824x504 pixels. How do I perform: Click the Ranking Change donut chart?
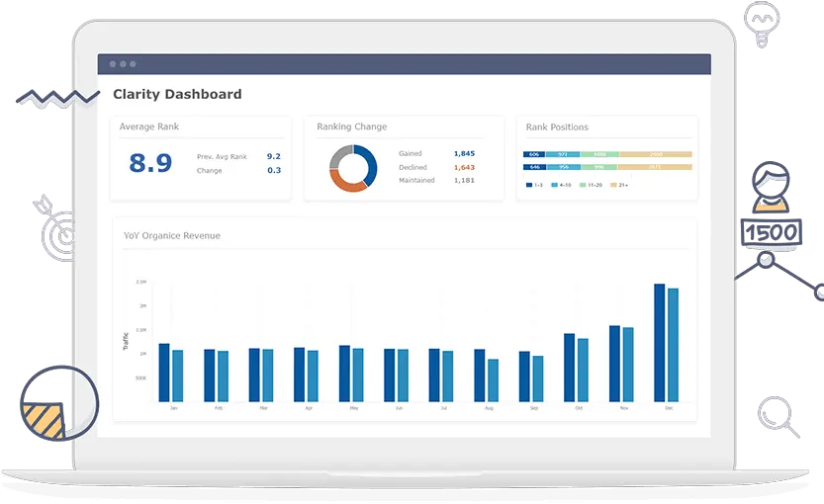click(x=353, y=168)
